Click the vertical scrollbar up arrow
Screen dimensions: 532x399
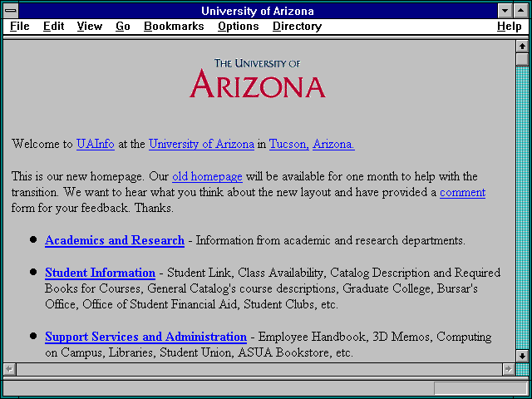click(522, 47)
